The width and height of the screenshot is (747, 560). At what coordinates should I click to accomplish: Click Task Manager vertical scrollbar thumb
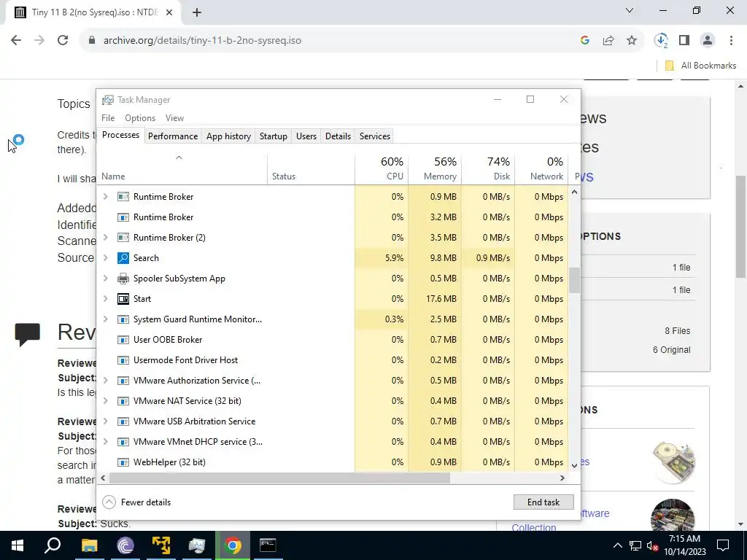point(575,281)
